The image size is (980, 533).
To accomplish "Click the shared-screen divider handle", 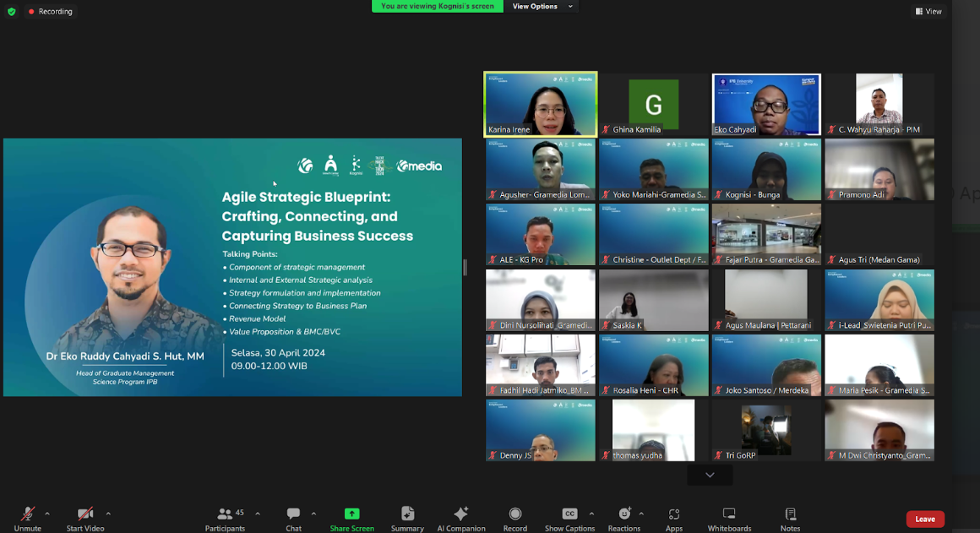I will [x=465, y=268].
